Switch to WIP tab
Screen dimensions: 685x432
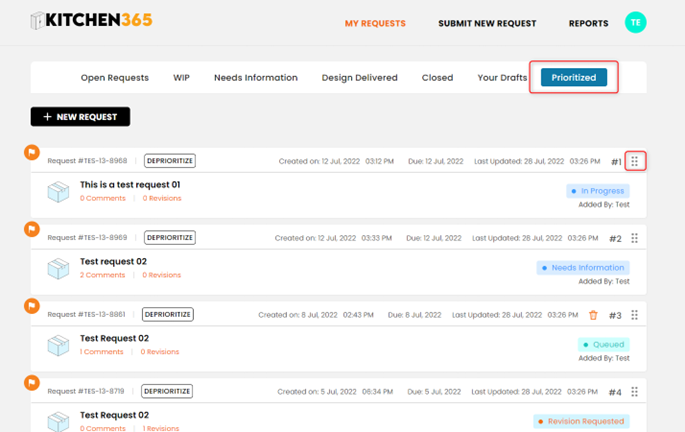pyautogui.click(x=181, y=78)
